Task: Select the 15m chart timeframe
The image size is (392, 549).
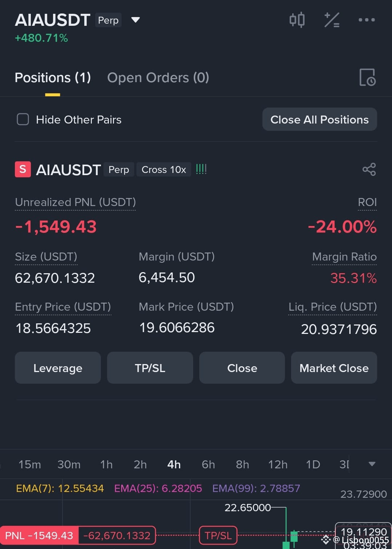Action: 29,464
